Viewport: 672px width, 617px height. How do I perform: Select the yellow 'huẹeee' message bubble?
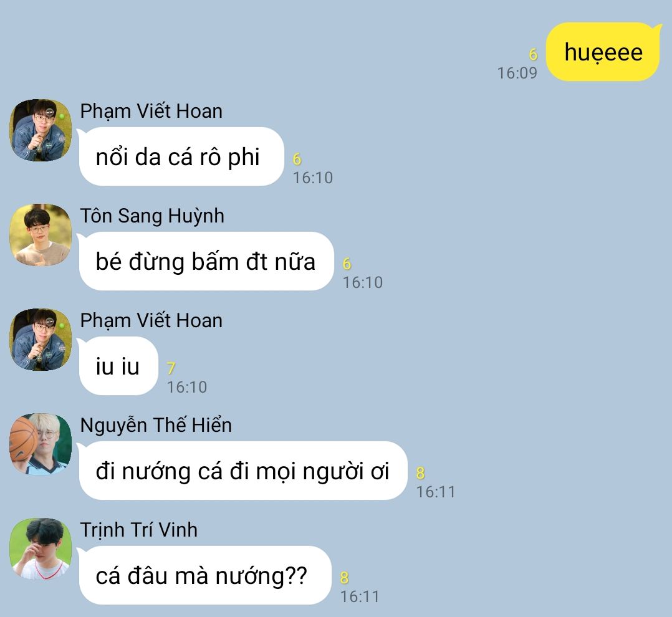point(603,52)
